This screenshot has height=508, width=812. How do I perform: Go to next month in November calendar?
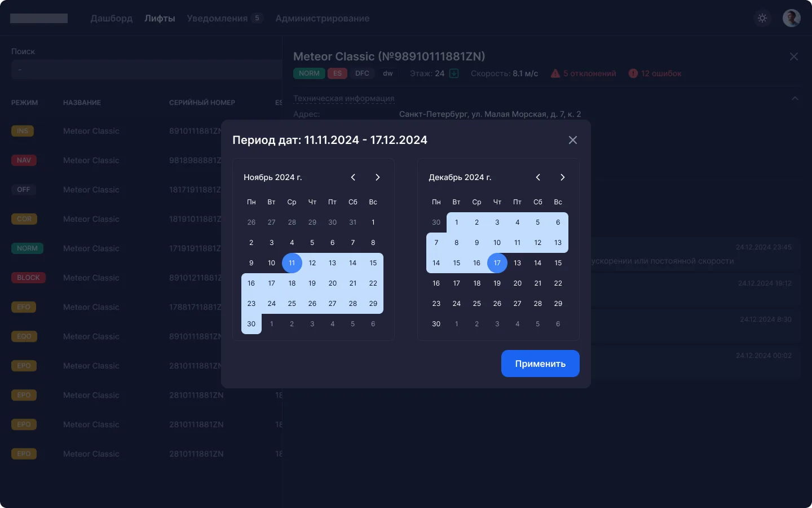coord(378,177)
